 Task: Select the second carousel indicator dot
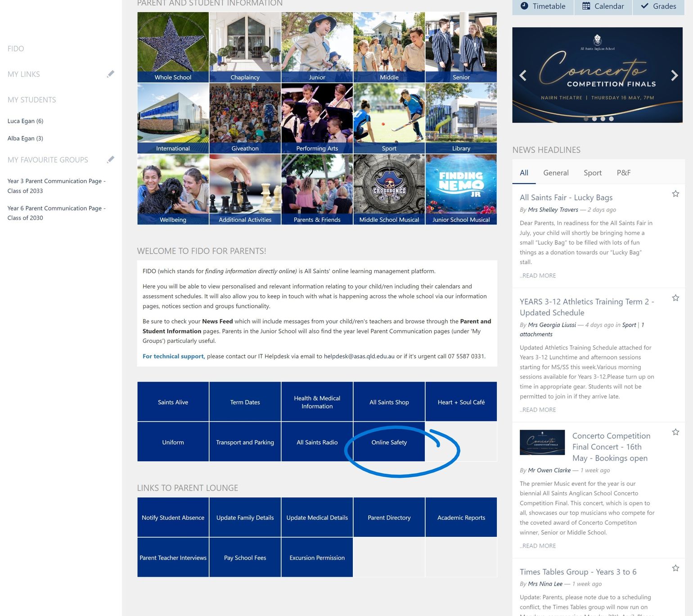click(x=594, y=119)
